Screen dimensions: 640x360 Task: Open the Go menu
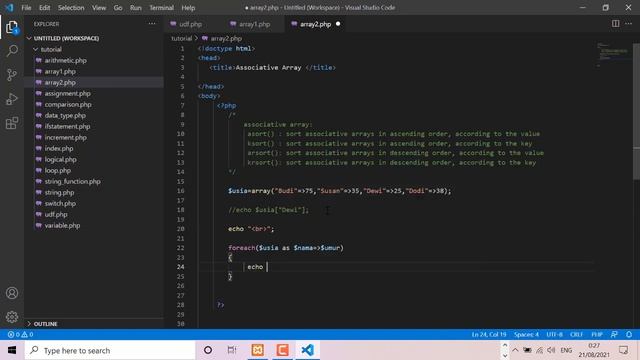(x=118, y=8)
